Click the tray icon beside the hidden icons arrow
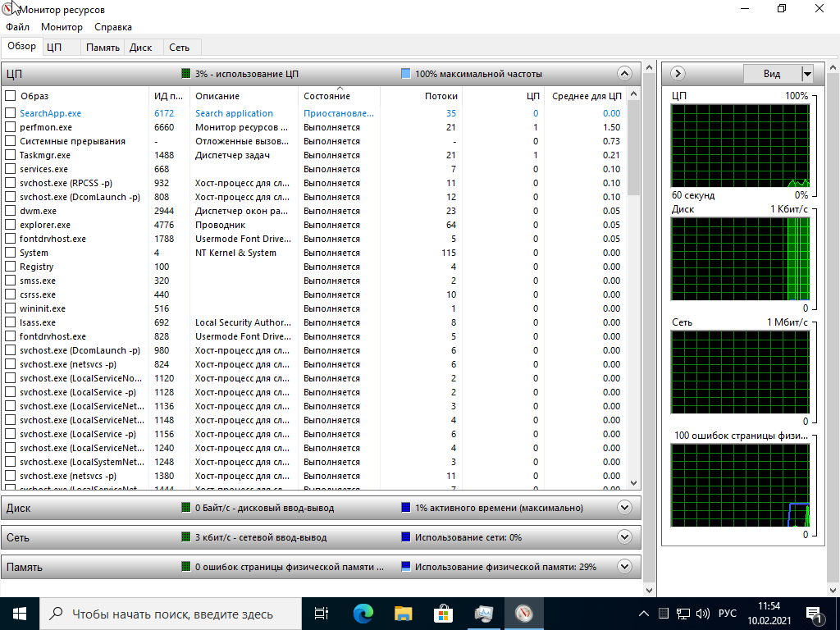The width and height of the screenshot is (840, 630). point(663,614)
